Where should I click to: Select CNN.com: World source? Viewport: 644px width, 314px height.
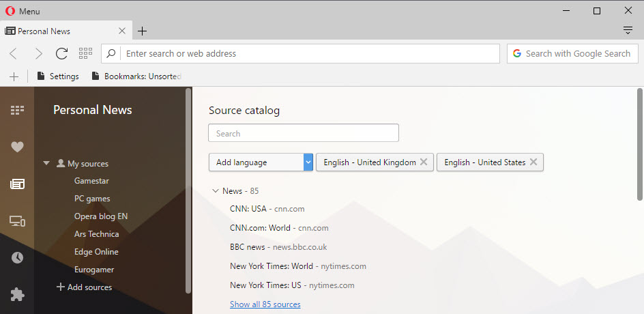(279, 228)
